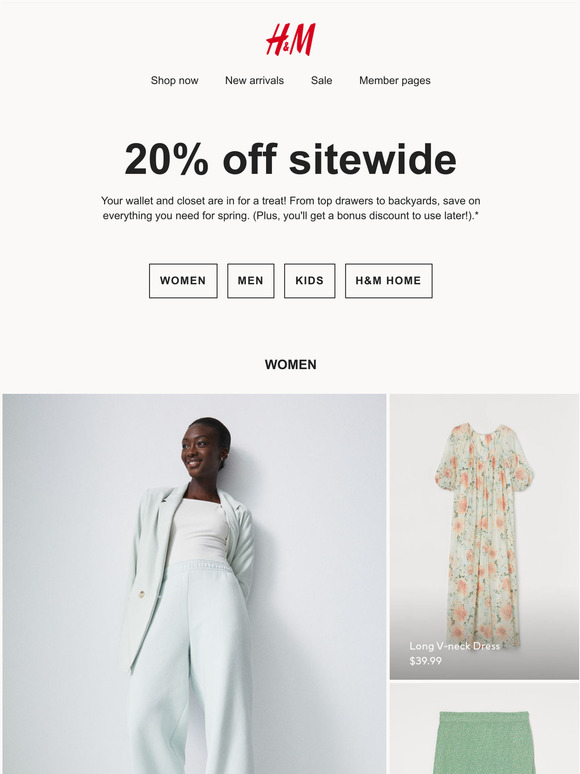Select the MEN category button

(x=250, y=280)
